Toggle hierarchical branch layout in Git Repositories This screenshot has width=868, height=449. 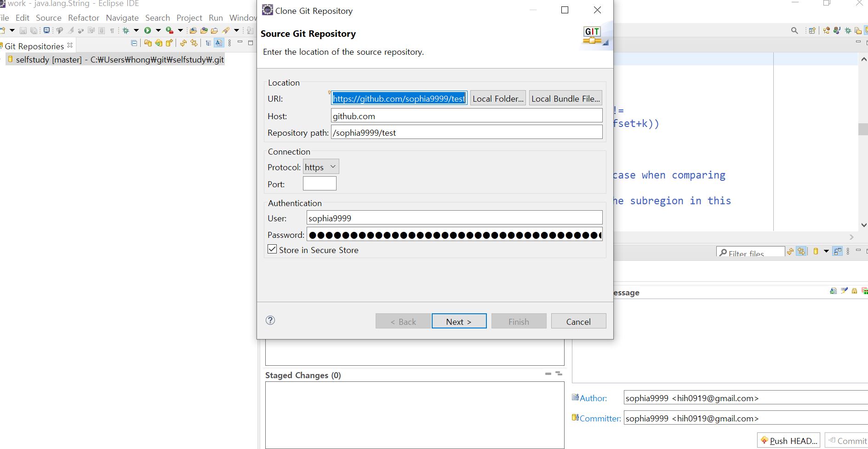click(208, 43)
